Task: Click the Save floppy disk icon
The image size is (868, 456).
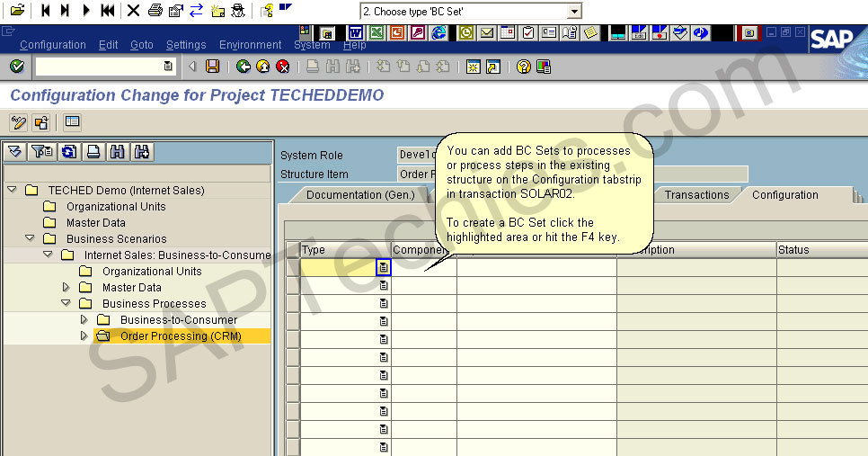Action: click(213, 67)
